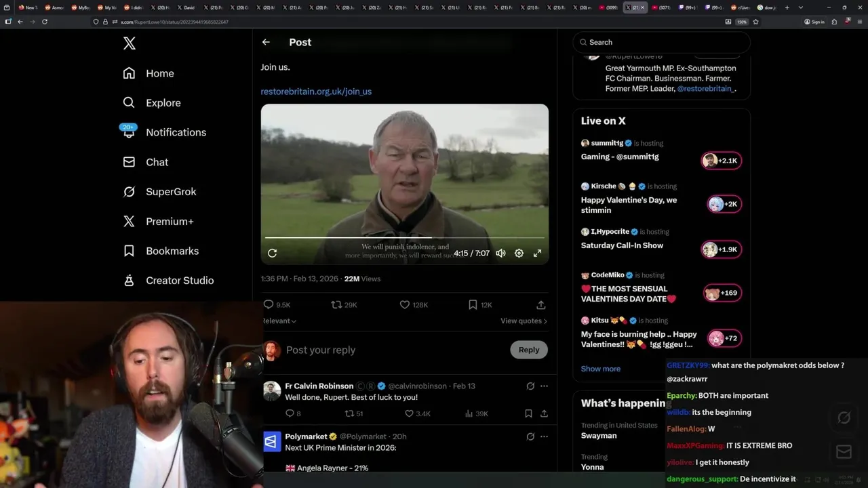Click the replay button on the video
868x488 pixels.
click(x=273, y=253)
